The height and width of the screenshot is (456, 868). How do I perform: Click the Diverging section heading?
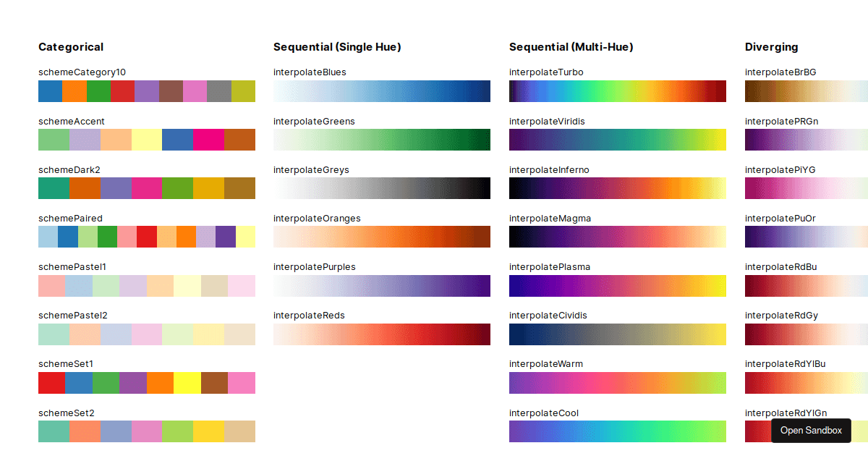coord(772,46)
